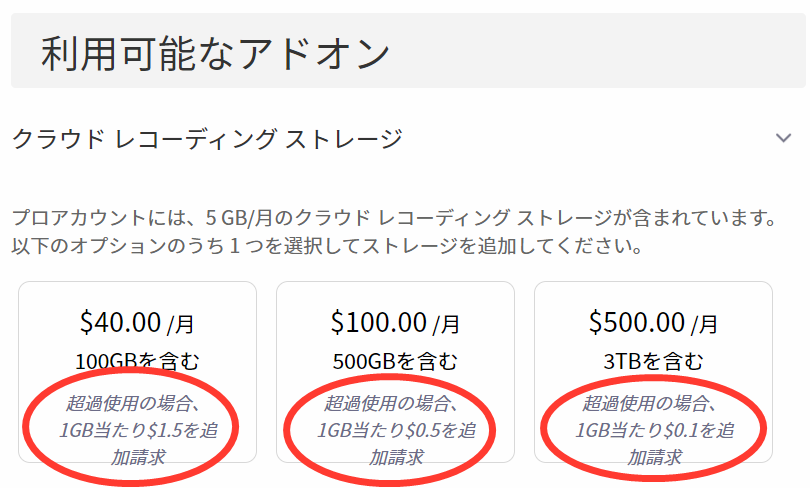
Task: Click the /月 suffix on the $40.00 plan
Action: [181, 324]
